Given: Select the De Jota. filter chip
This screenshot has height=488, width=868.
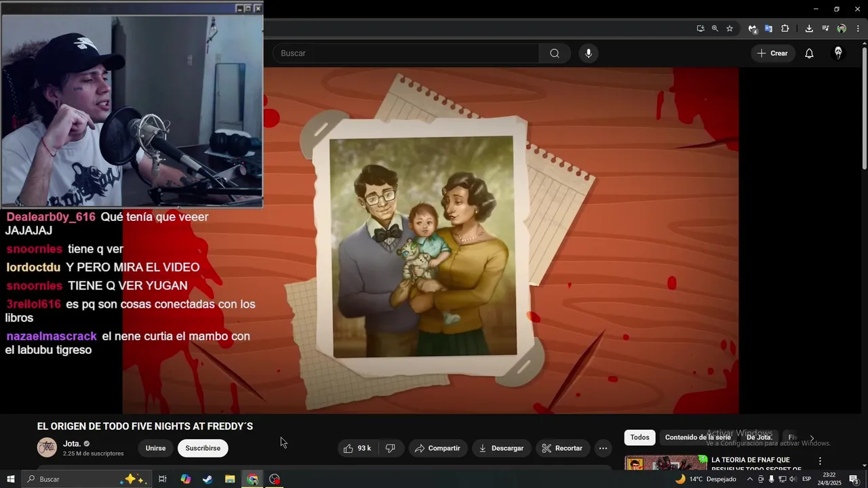Looking at the screenshot, I should coord(759,438).
